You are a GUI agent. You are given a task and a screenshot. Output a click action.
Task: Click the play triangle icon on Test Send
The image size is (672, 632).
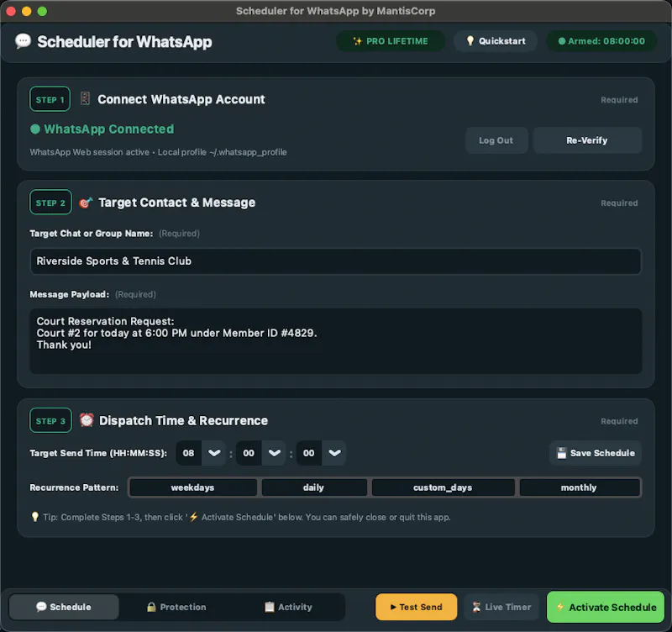click(393, 607)
